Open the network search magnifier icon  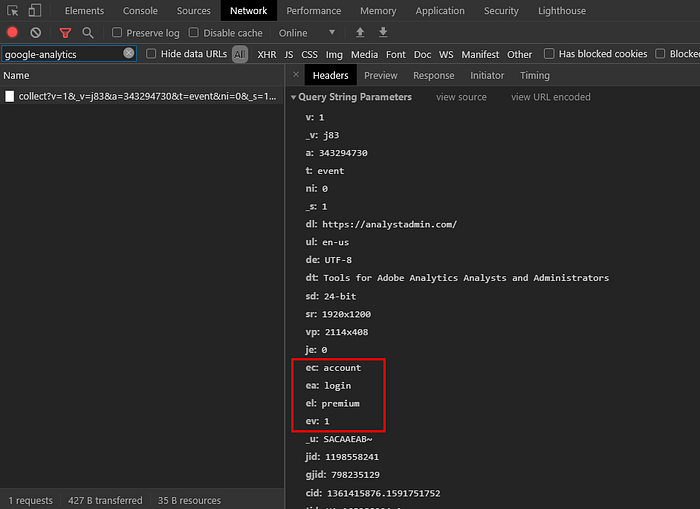88,33
